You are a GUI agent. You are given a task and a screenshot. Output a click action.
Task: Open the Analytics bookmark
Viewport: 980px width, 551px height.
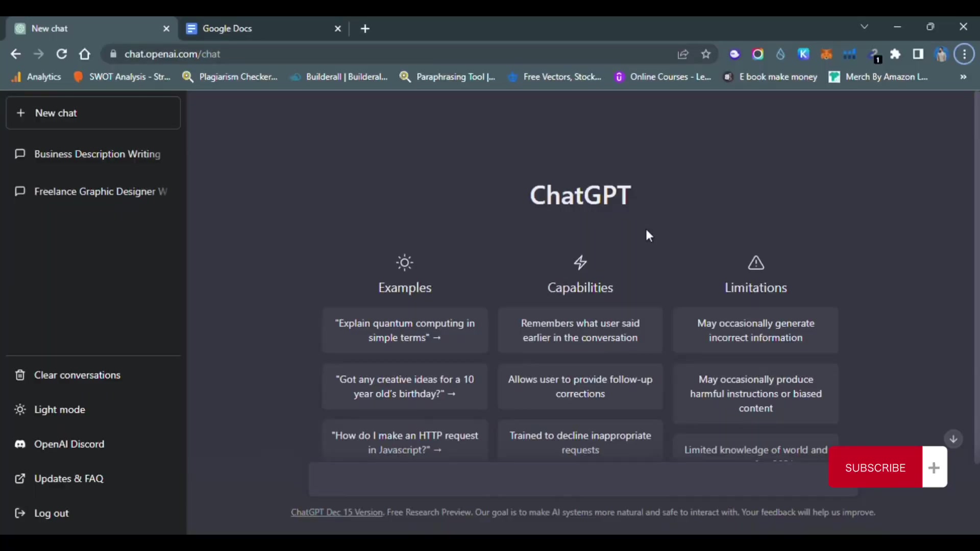pyautogui.click(x=36, y=77)
